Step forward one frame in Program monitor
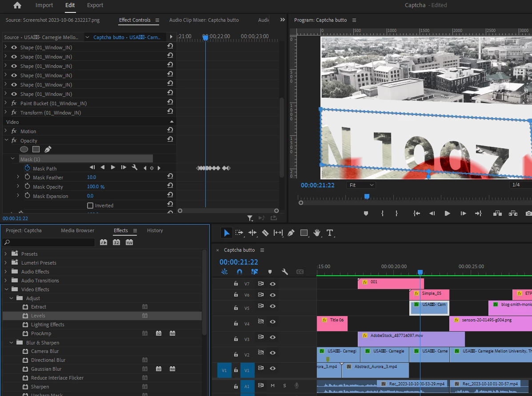 [x=463, y=213]
